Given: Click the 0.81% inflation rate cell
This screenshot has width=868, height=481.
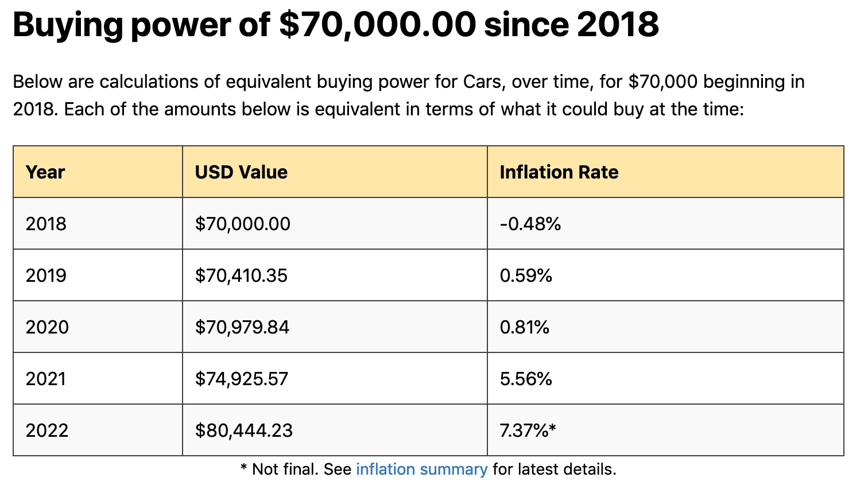Looking at the screenshot, I should pos(666,327).
